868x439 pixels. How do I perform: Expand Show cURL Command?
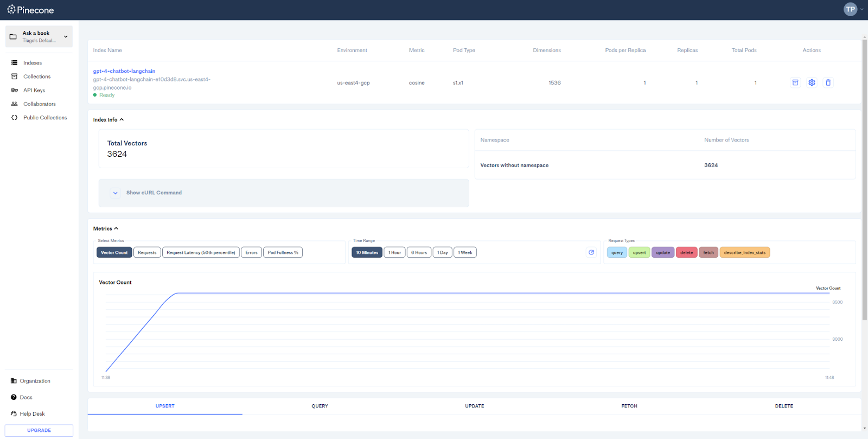click(284, 193)
